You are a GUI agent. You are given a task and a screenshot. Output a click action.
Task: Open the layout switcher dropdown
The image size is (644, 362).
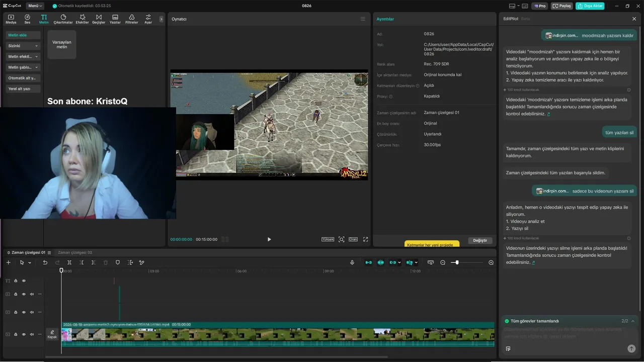(x=514, y=6)
